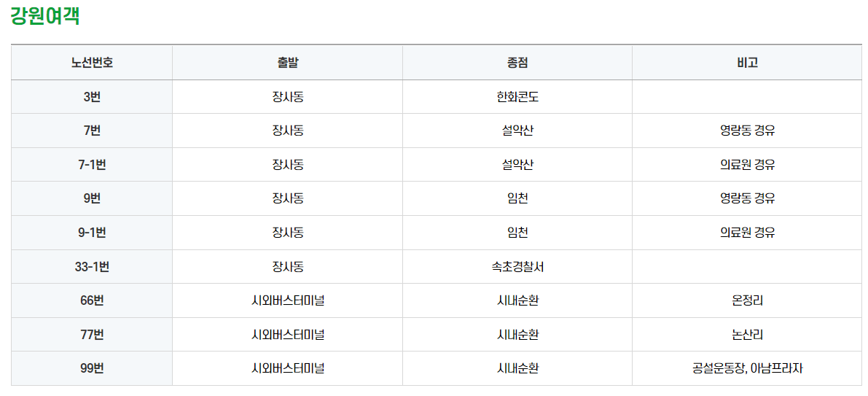Click route number 77번
Screen dimensions: 868x396
coord(92,334)
